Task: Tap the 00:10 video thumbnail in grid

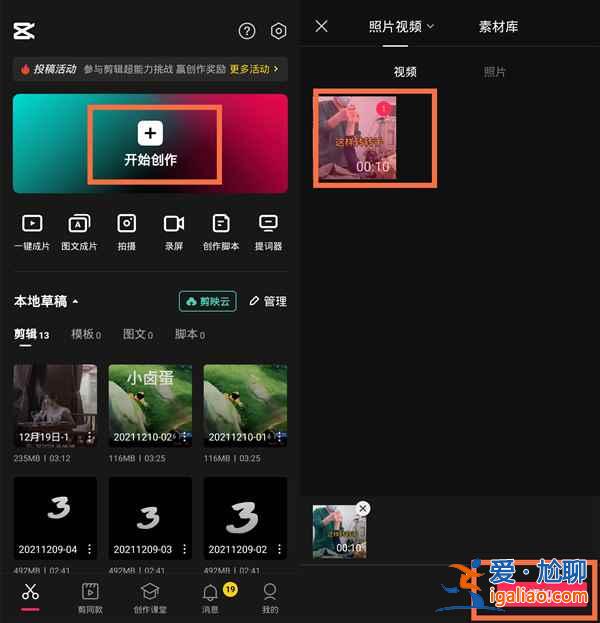Action: pos(357,138)
